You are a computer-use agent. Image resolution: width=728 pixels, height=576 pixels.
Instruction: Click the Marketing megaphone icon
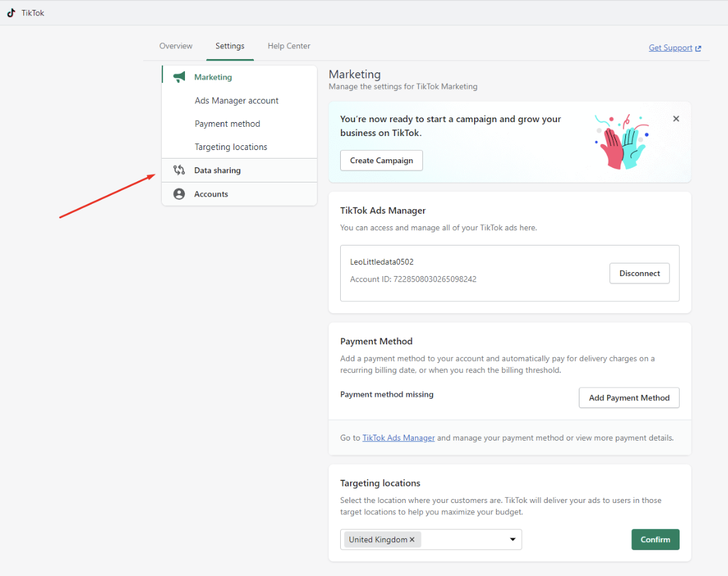(x=179, y=77)
